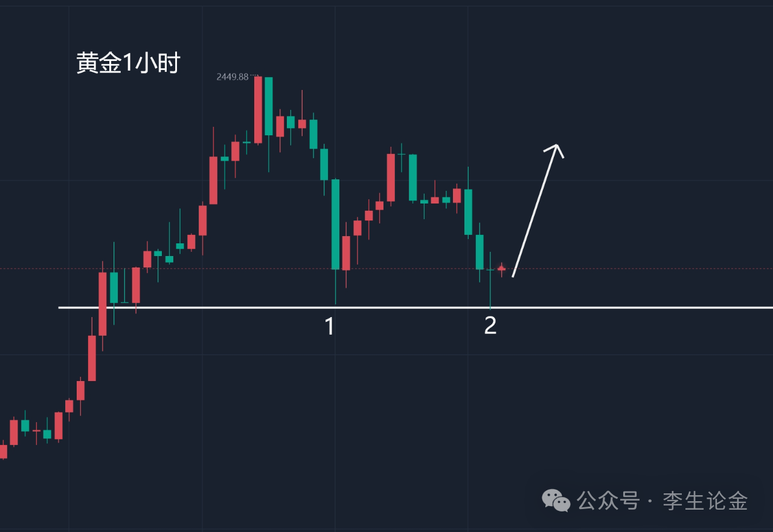
Task: Click the number 2 marker below support line
Action: point(490,326)
